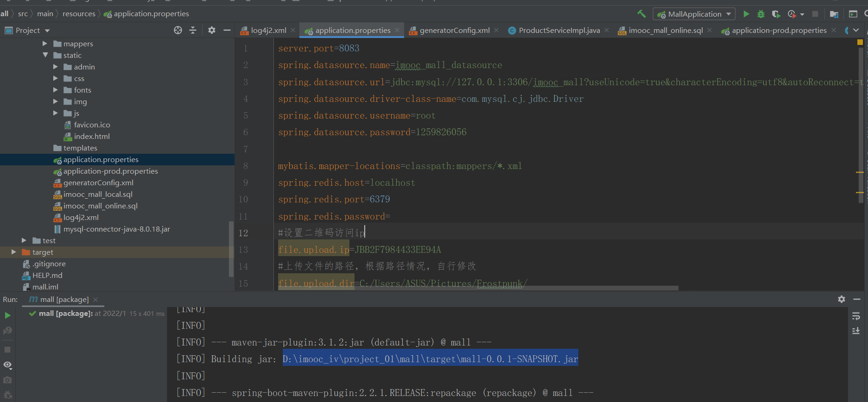Open run anything window icon top right

click(x=853, y=14)
